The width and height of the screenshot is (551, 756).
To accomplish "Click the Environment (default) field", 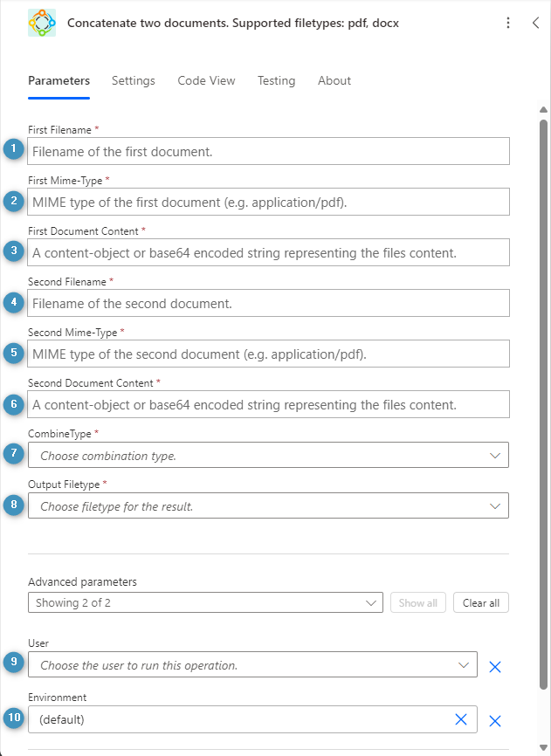I will tap(252, 719).
